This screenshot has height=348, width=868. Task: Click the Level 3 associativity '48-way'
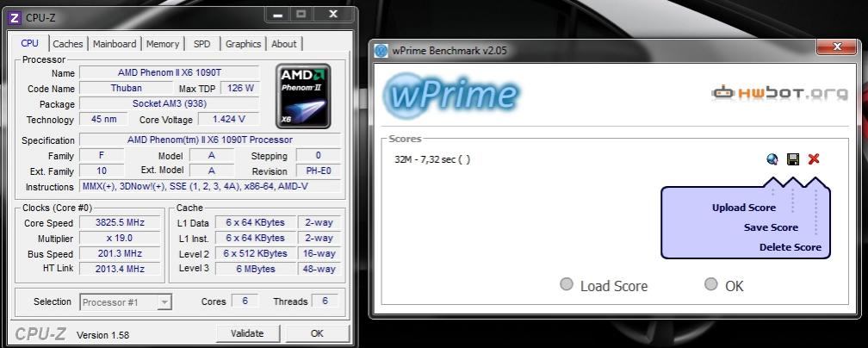pos(319,269)
